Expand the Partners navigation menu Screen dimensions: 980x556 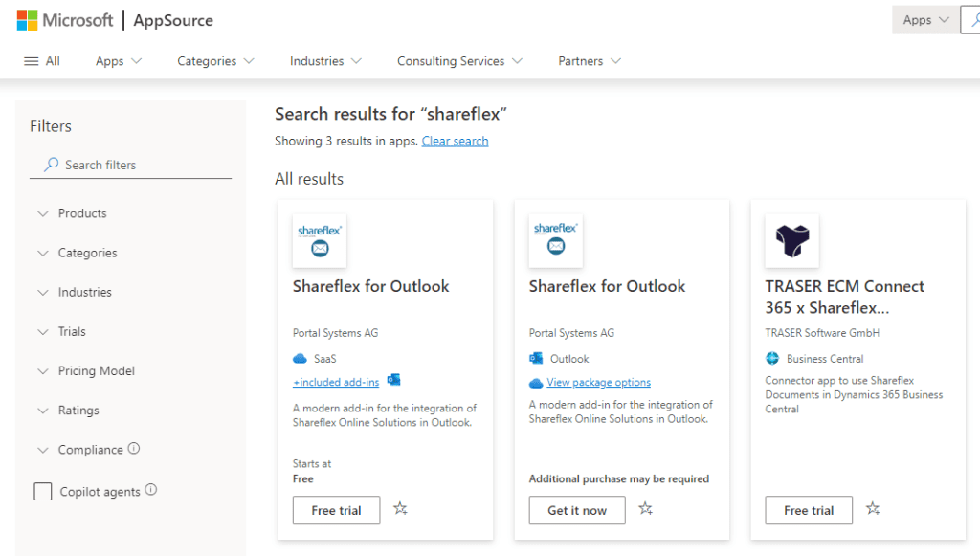coord(590,61)
